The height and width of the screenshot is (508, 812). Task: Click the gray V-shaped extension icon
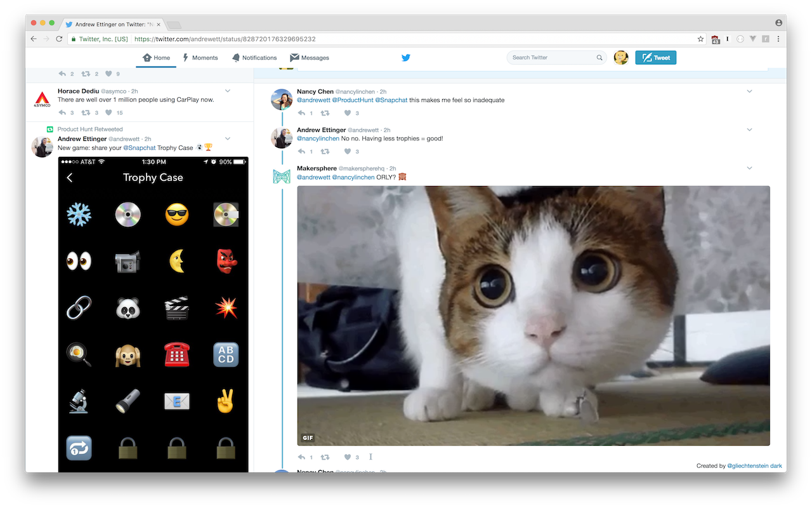(753, 39)
